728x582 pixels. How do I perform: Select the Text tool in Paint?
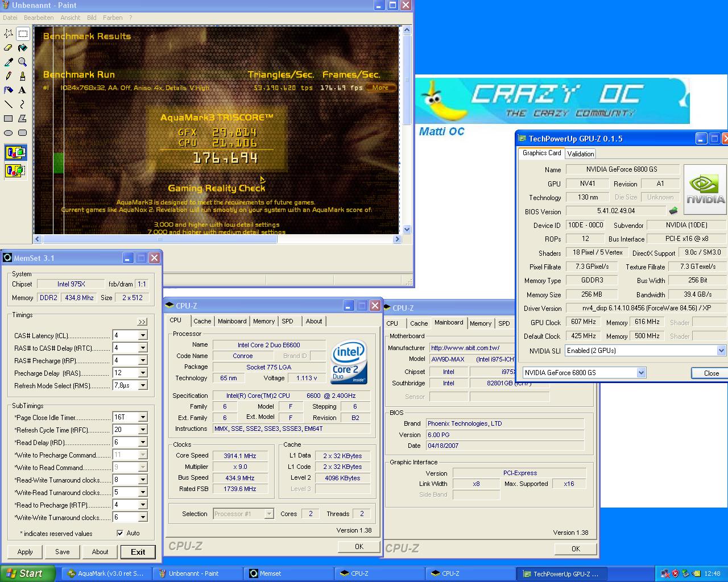(22, 90)
